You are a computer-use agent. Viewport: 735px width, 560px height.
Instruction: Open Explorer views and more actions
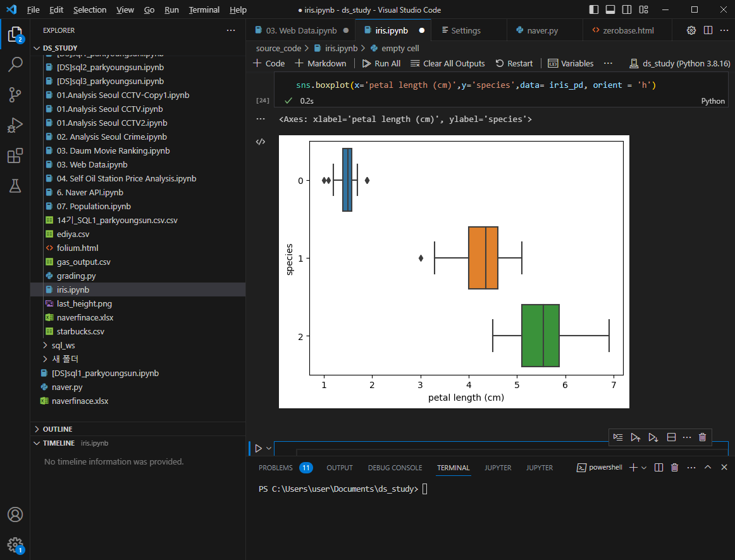pos(231,30)
